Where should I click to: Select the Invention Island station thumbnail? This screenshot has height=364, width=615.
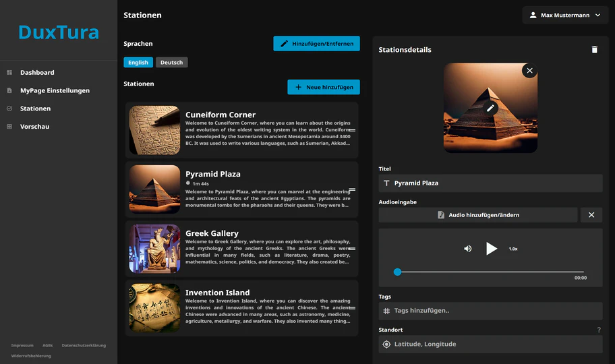coord(154,308)
